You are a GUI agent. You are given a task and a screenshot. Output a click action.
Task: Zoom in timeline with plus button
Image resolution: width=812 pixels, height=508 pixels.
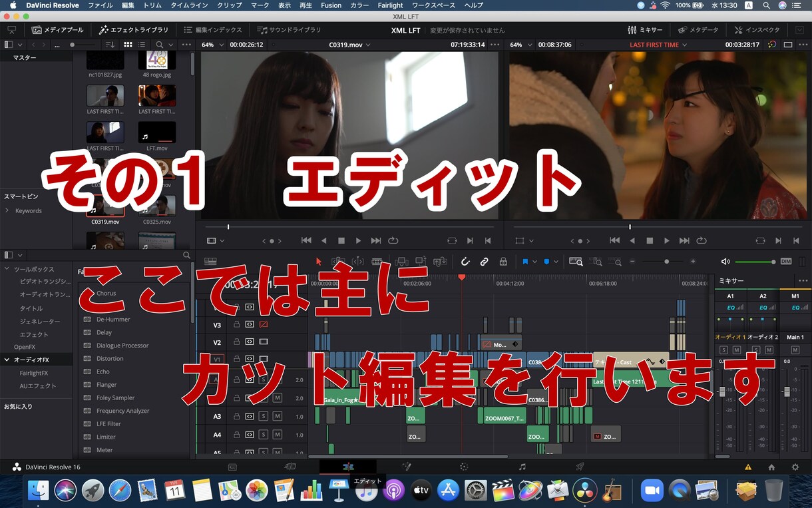click(x=693, y=262)
